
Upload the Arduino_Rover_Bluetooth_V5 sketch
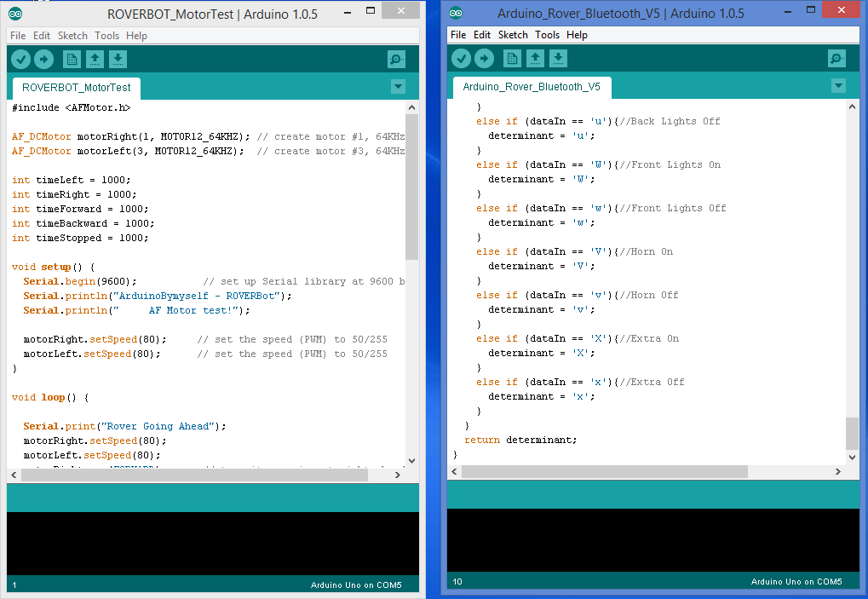[486, 58]
